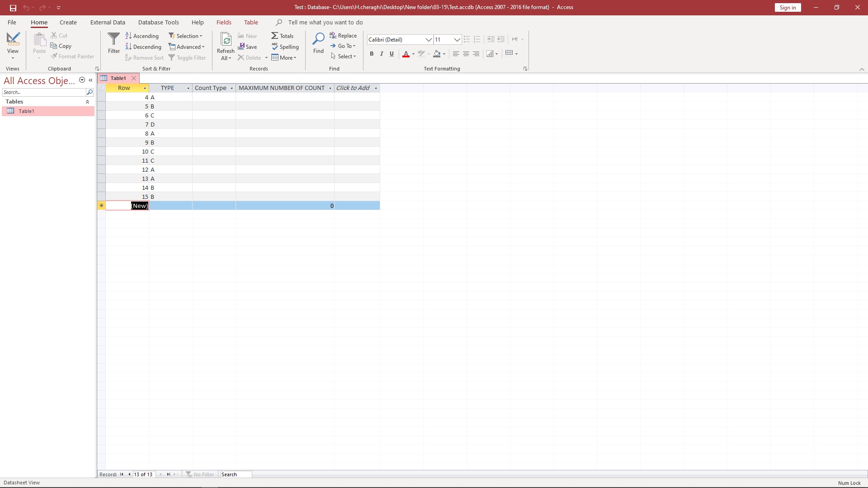Click the Sign in button
Screen dimensions: 868x488
pos(788,7)
